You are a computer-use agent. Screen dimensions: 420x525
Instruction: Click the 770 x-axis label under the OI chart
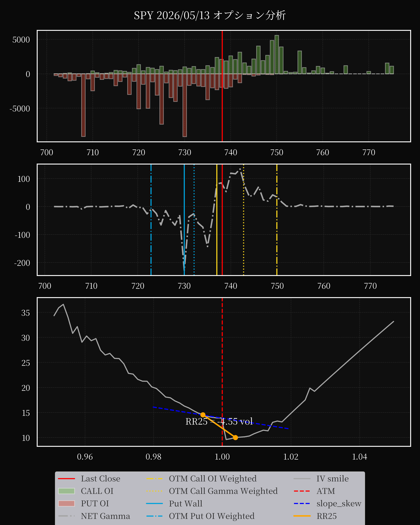(x=369, y=152)
